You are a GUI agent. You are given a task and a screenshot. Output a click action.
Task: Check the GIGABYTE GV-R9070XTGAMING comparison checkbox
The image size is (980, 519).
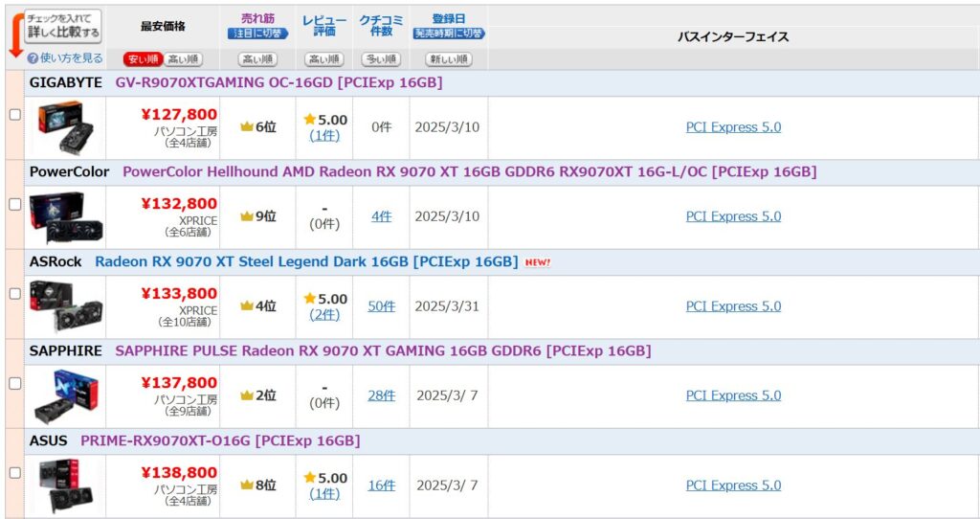[x=15, y=115]
